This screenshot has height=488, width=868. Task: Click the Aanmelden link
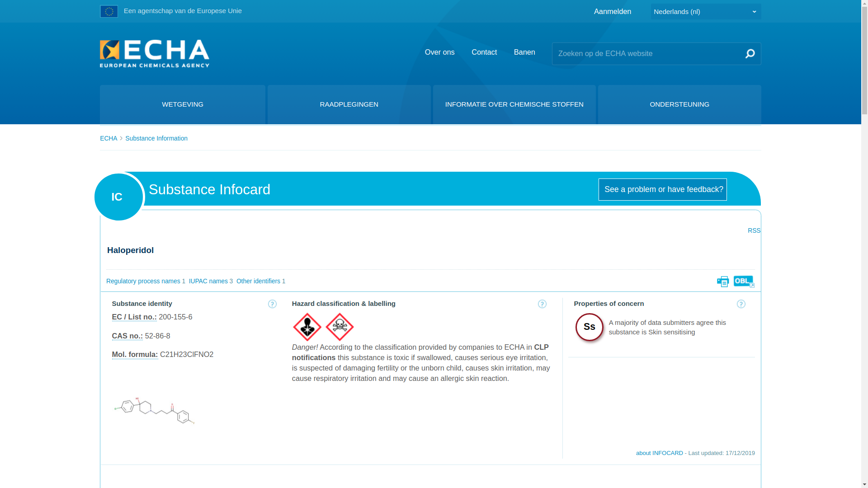[612, 12]
